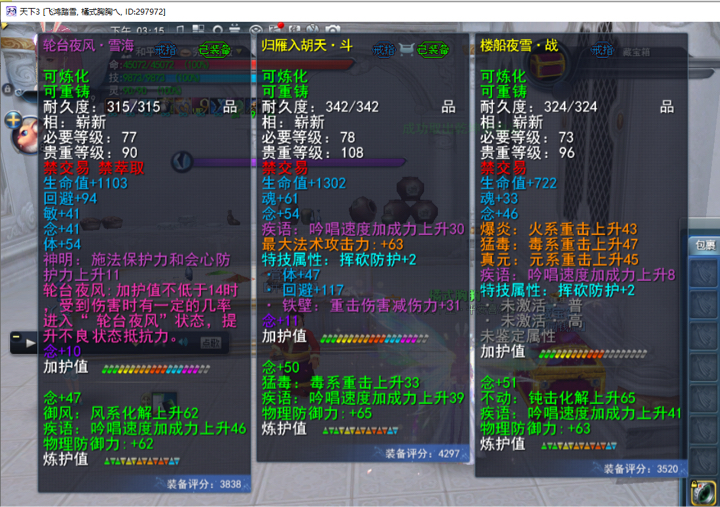Image resolution: width=720 pixels, height=507 pixels.
Task: Click the 已装备 tag on 归雁入胡天·斗 tooltip
Action: pyautogui.click(x=433, y=49)
